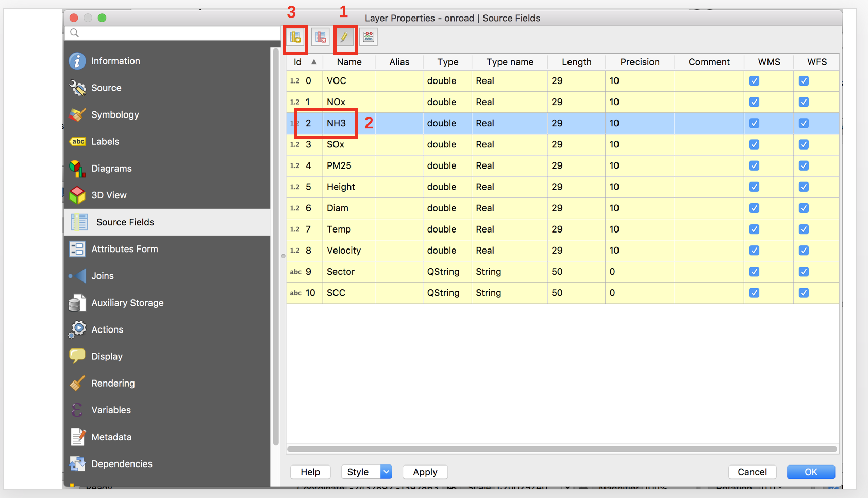Open the Field calculator icon
The image size is (868, 498).
[369, 37]
